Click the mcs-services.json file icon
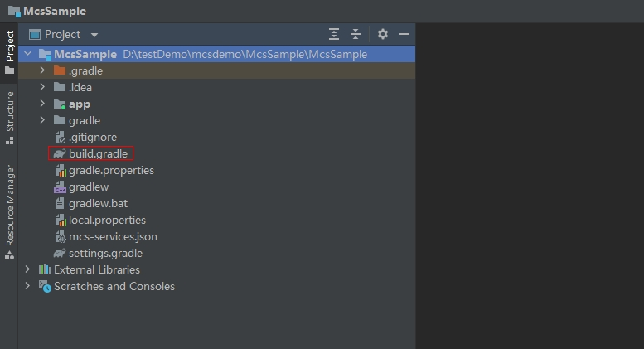The height and width of the screenshot is (349, 644). tap(60, 236)
